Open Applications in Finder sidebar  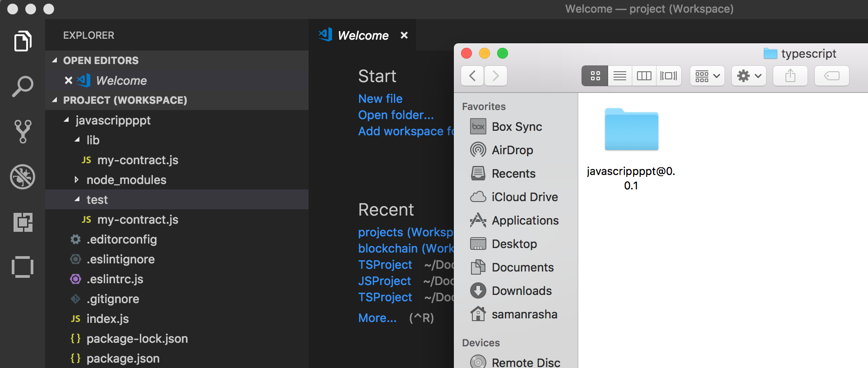pos(516,221)
